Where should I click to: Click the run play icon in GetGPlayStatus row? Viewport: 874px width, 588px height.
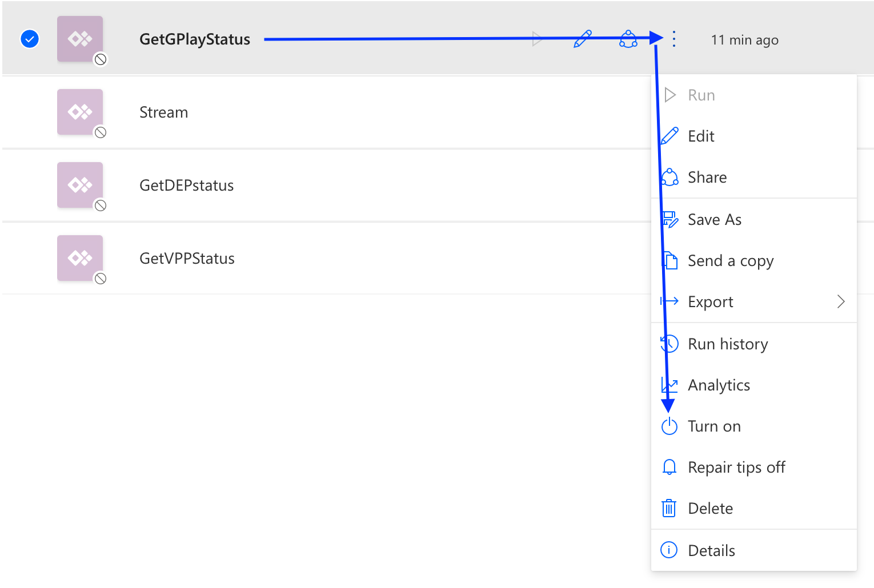pos(537,39)
